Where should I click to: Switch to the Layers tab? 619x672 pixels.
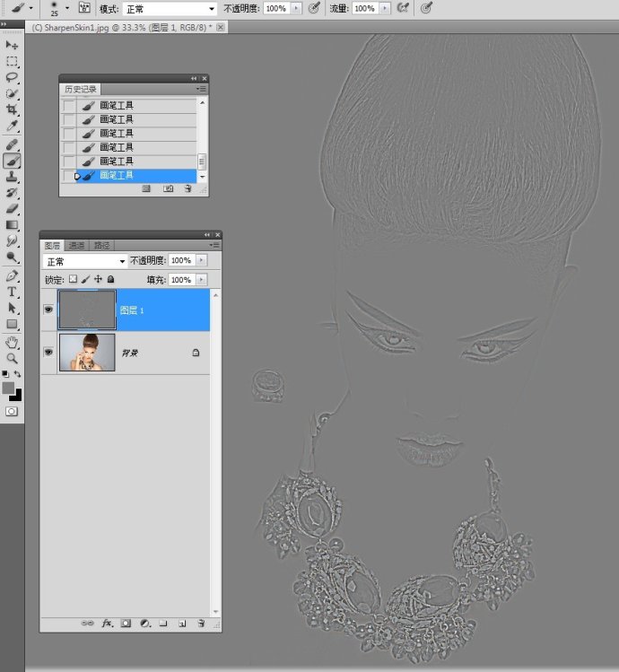tap(53, 246)
